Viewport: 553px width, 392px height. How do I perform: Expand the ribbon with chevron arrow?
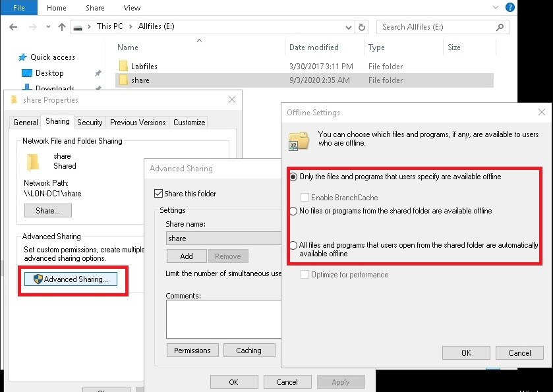click(495, 8)
